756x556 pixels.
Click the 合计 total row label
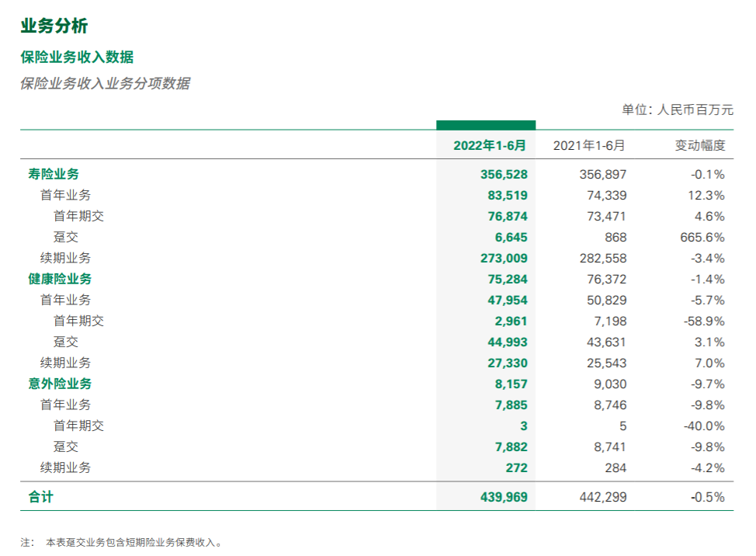point(41,497)
